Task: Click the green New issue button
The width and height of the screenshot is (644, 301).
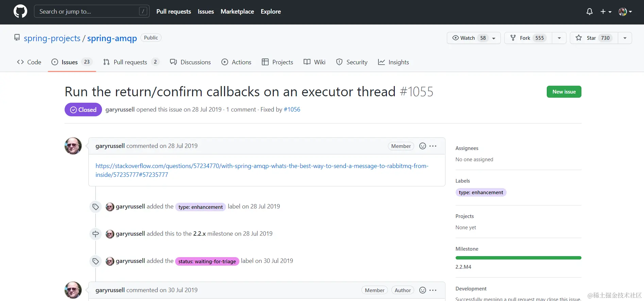Action: click(x=564, y=92)
